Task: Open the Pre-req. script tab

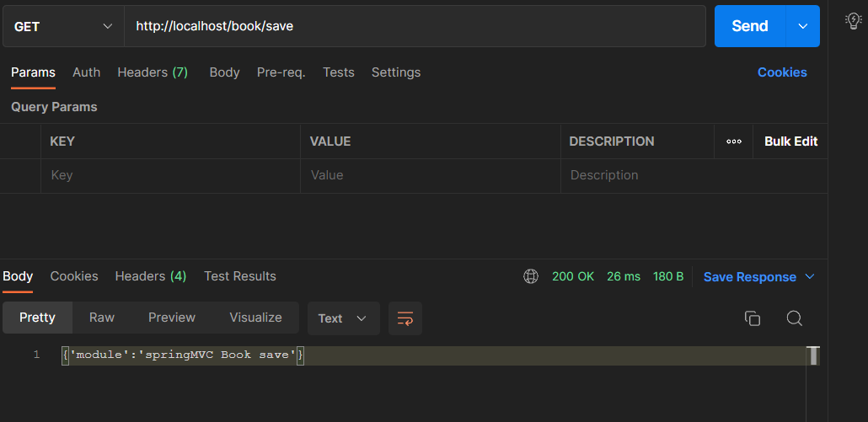Action: (x=281, y=72)
